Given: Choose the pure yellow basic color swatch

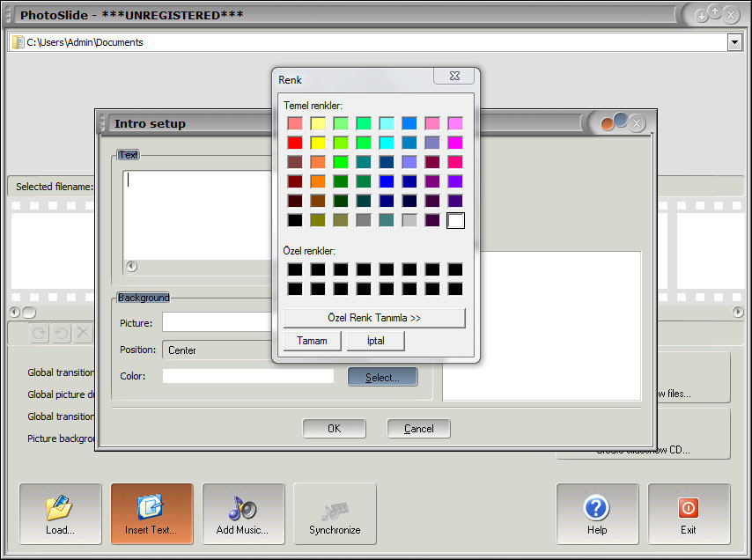Looking at the screenshot, I should [x=318, y=143].
